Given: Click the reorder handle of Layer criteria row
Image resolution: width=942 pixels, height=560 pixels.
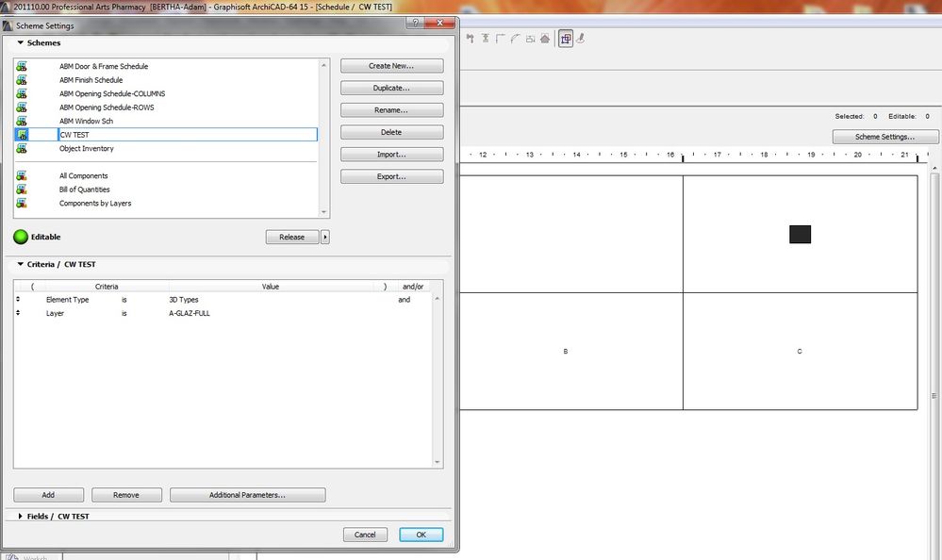Looking at the screenshot, I should tap(18, 313).
